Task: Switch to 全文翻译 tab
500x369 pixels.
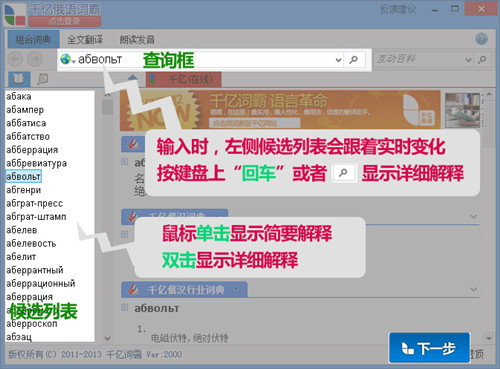Action: point(85,40)
